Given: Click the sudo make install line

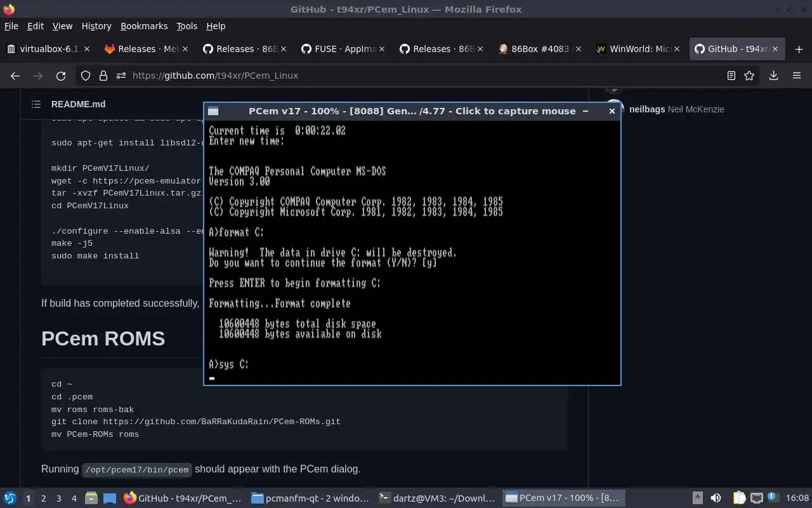Looking at the screenshot, I should pos(95,256).
